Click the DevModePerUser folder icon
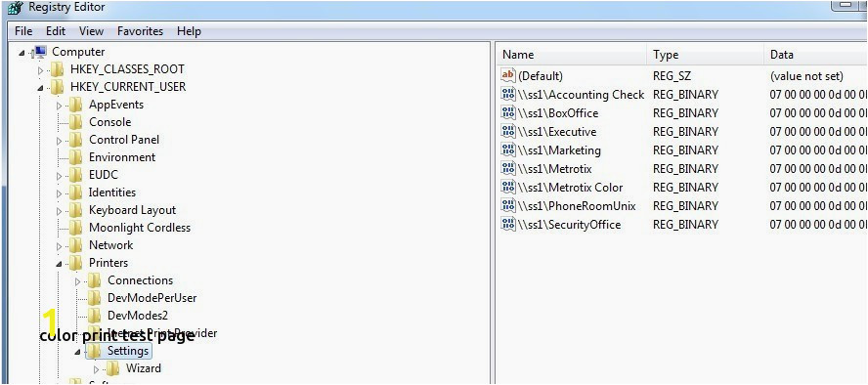 (x=95, y=298)
